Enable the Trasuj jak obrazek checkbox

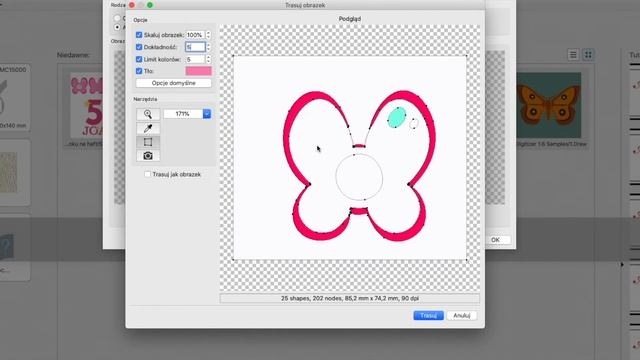tap(147, 174)
